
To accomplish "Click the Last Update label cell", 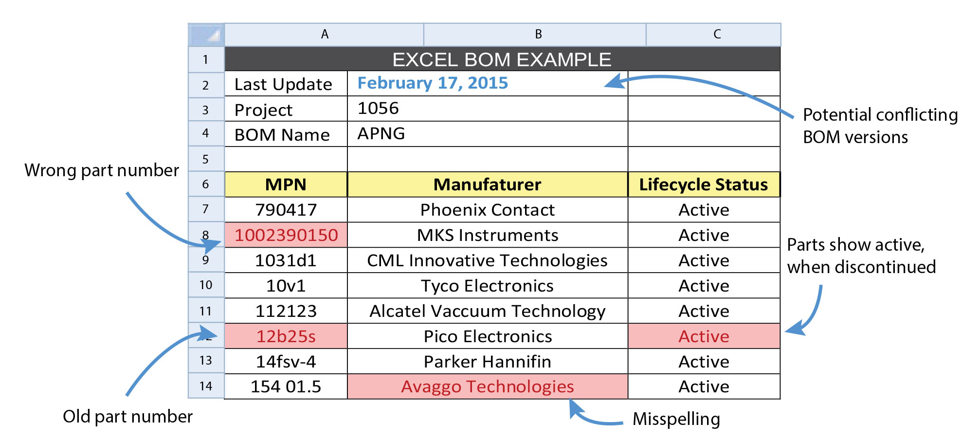I will click(286, 84).
